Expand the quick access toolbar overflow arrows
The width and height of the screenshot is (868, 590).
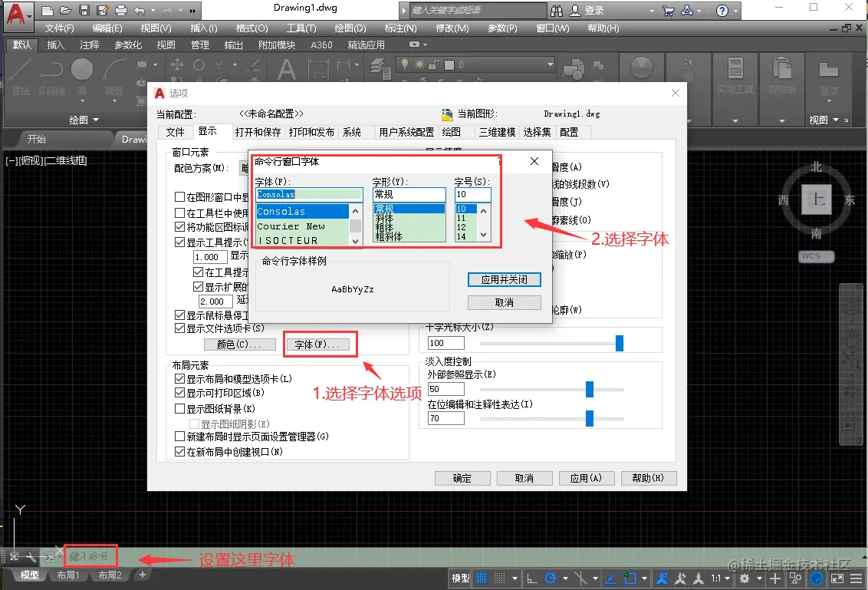coord(192,11)
